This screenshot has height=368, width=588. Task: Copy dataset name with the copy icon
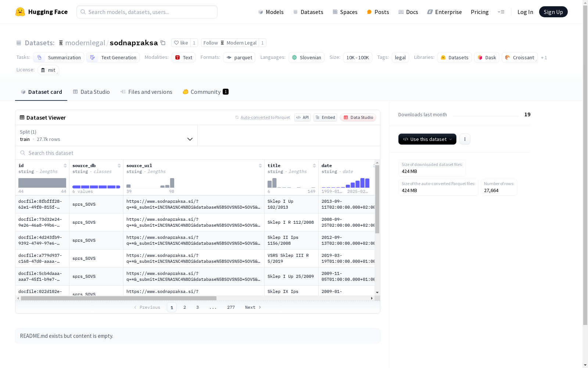coord(163,43)
